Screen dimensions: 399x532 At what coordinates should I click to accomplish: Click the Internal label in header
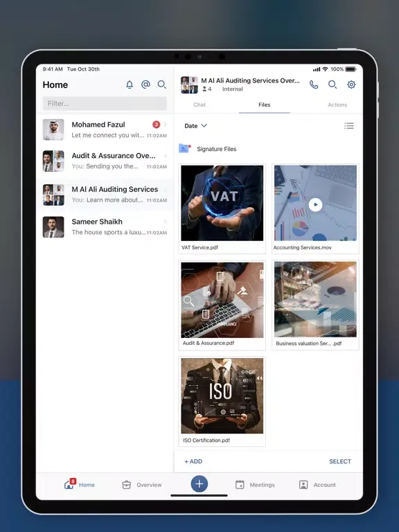(233, 89)
